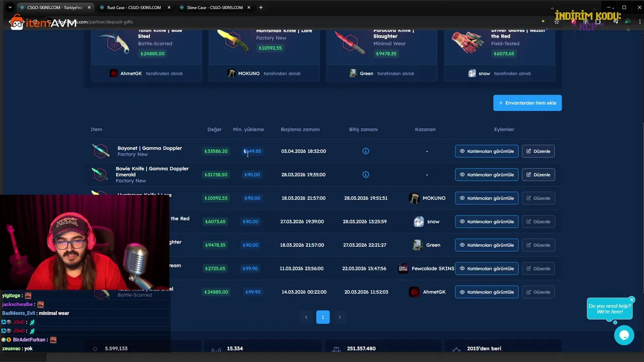Switch to the Rust Case tab
Image resolution: width=644 pixels, height=362 pixels.
134,8
